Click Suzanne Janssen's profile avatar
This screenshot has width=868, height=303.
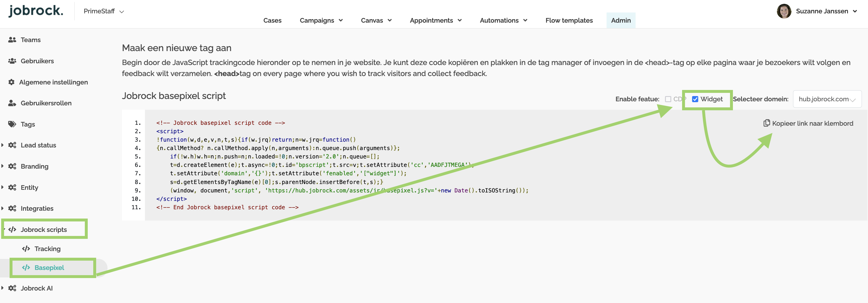pyautogui.click(x=784, y=11)
